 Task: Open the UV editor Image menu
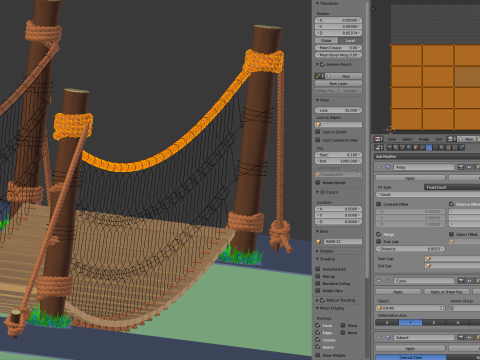(x=424, y=139)
